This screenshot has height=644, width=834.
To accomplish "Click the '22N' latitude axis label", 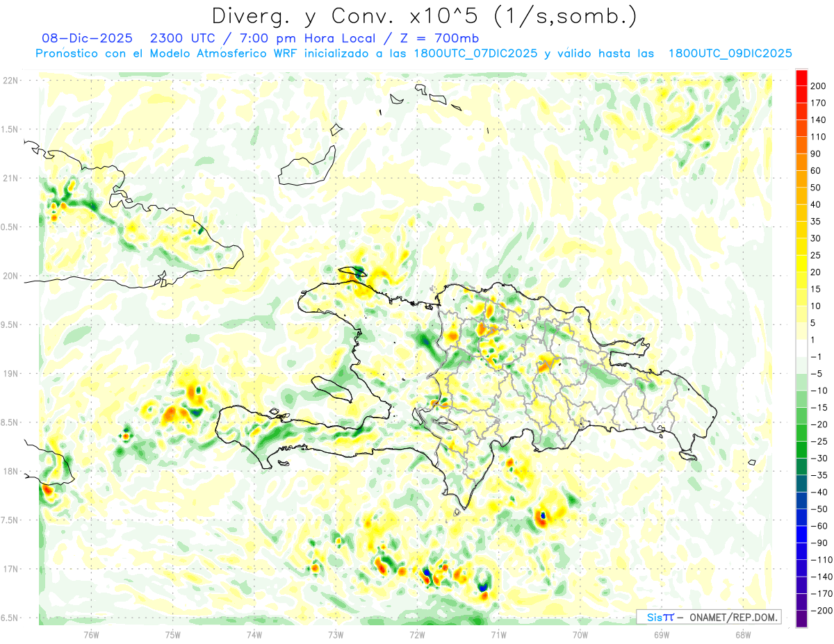I will (11, 81).
